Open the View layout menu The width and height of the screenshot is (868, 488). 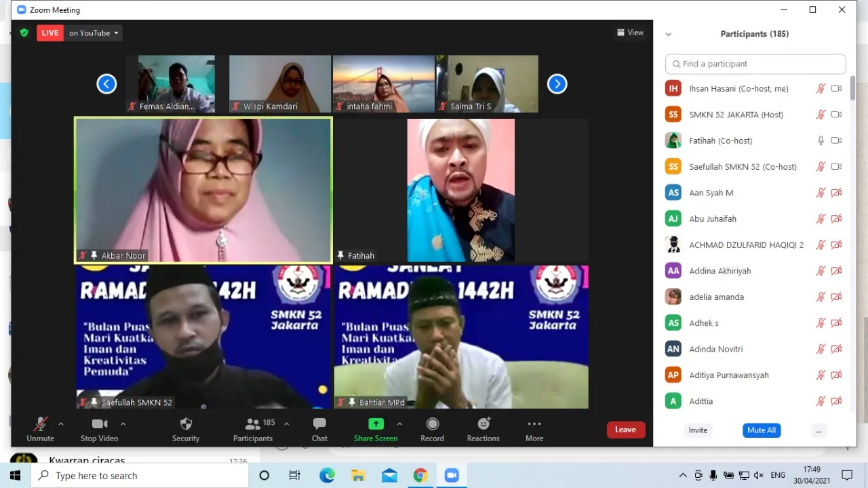coord(630,33)
